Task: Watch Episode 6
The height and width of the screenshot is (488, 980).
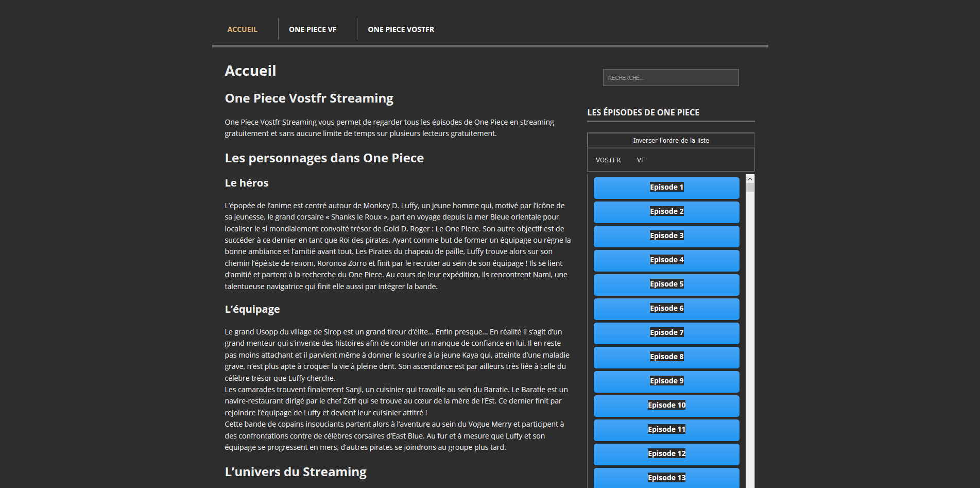Action: pyautogui.click(x=666, y=309)
